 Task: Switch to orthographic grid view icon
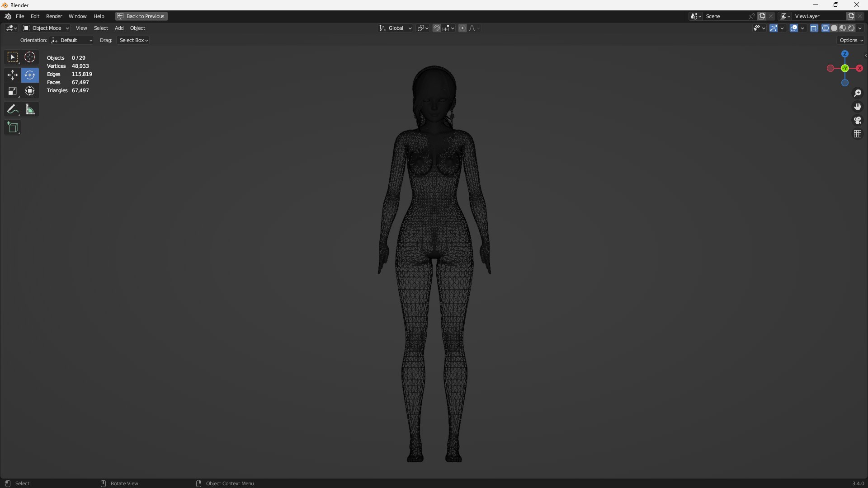pyautogui.click(x=858, y=134)
